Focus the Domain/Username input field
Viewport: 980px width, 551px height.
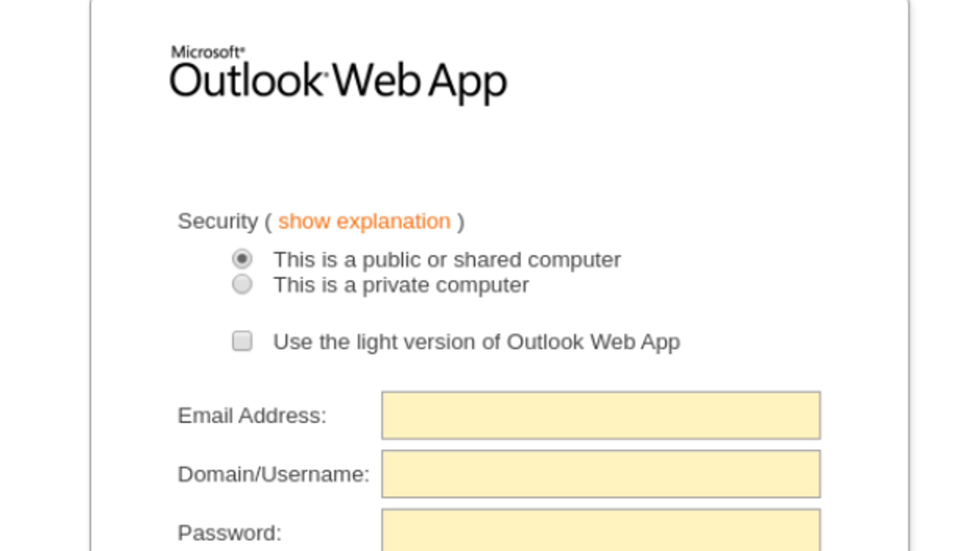pos(601,474)
